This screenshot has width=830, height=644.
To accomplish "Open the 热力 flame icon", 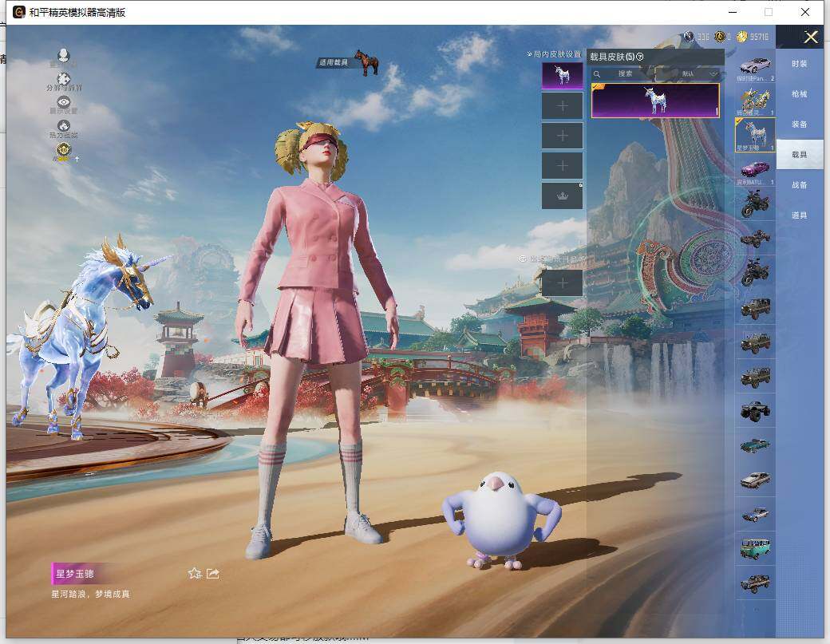I will [x=64, y=126].
